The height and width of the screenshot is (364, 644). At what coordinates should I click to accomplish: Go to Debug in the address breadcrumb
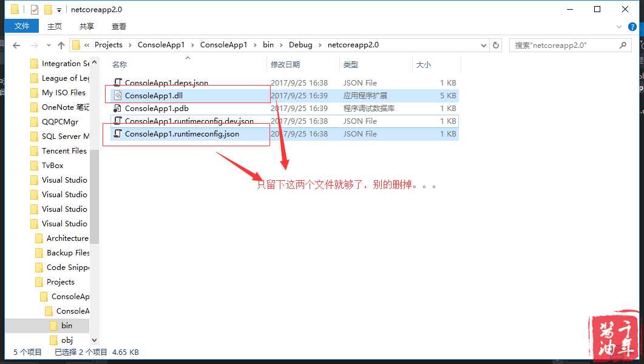coord(300,45)
